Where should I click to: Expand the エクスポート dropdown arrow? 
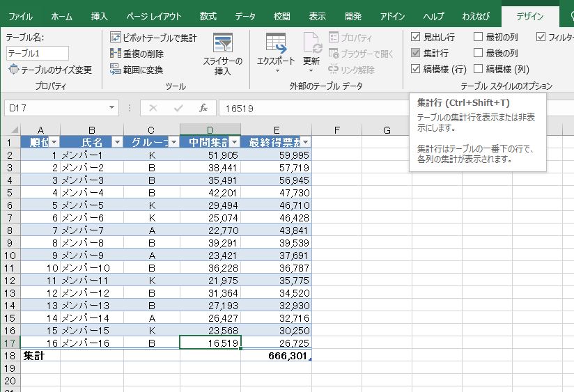click(x=277, y=70)
